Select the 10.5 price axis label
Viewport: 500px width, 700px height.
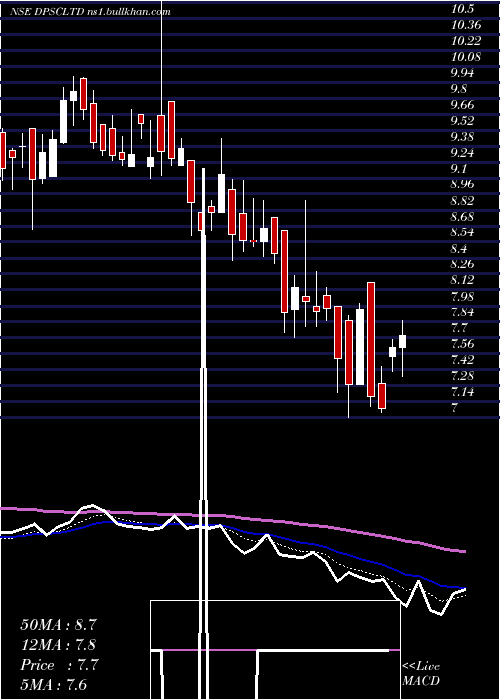click(462, 9)
